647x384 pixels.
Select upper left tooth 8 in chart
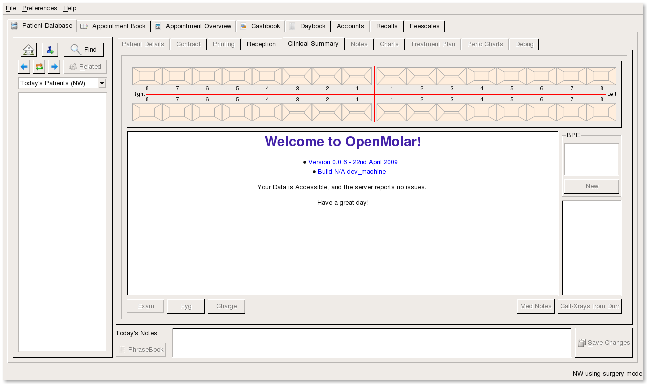601,76
